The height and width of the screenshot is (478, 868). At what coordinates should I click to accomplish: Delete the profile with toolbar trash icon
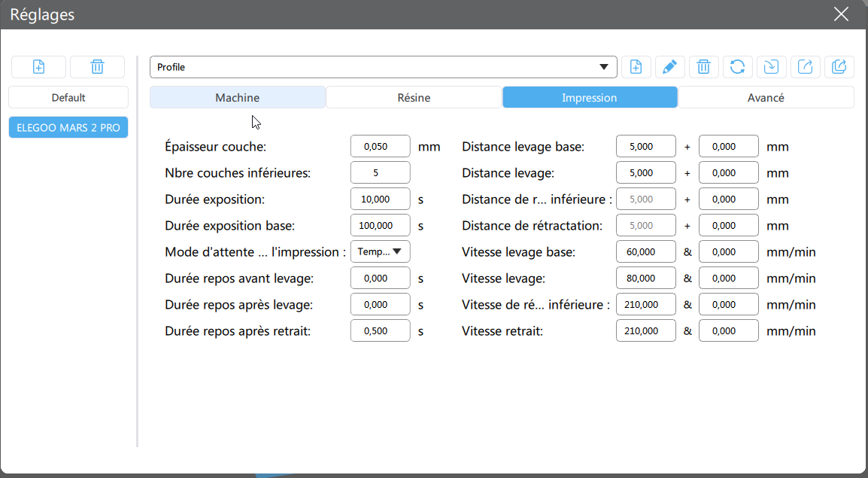coord(703,67)
